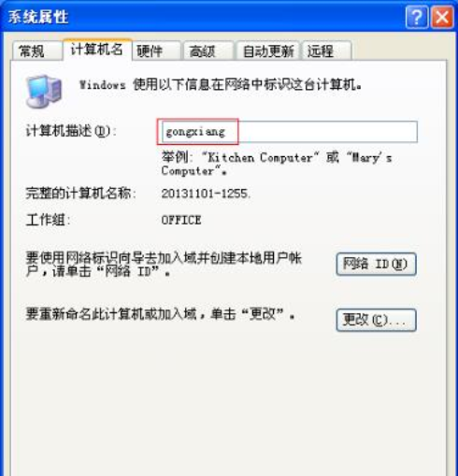Click the full computer name 20131101-1255
This screenshot has width=458, height=476.
pos(206,194)
